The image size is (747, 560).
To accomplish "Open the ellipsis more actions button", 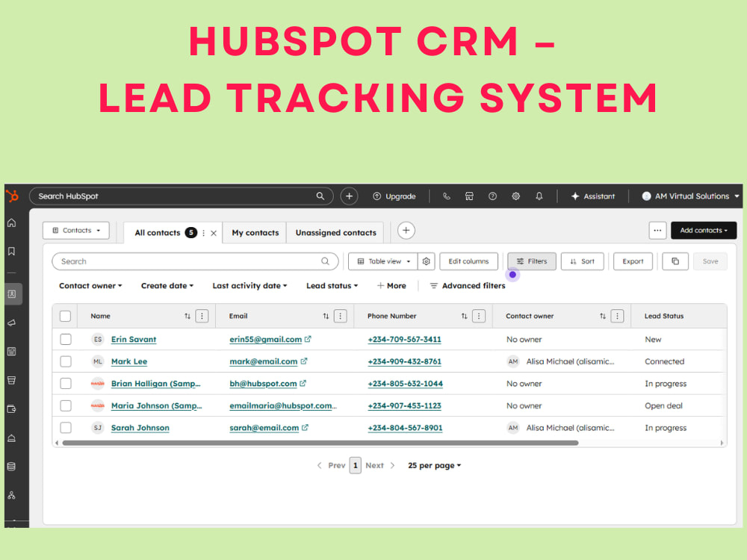I will [657, 231].
